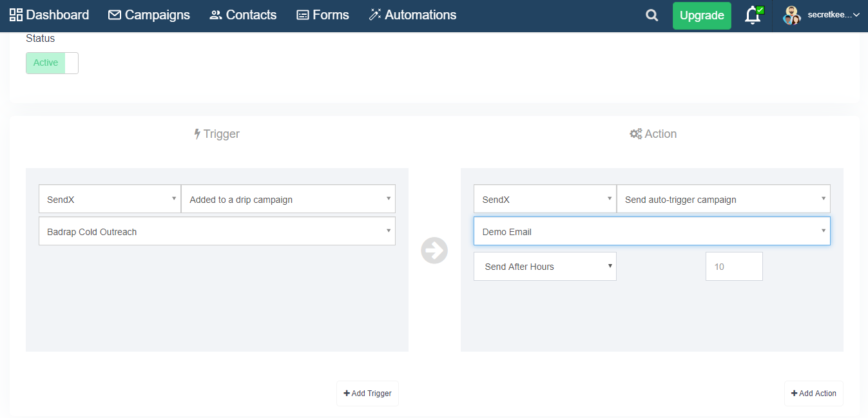The width and height of the screenshot is (868, 418).
Task: Click the Automations magic wand icon
Action: point(375,15)
